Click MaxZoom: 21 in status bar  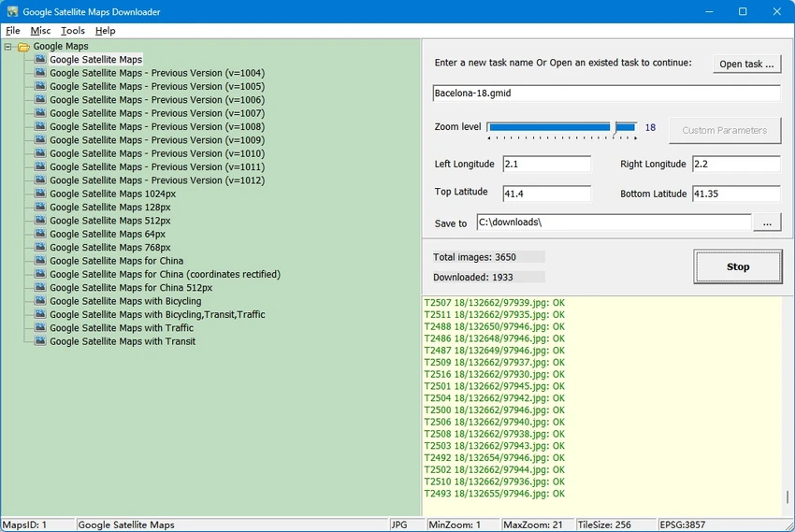click(x=532, y=525)
